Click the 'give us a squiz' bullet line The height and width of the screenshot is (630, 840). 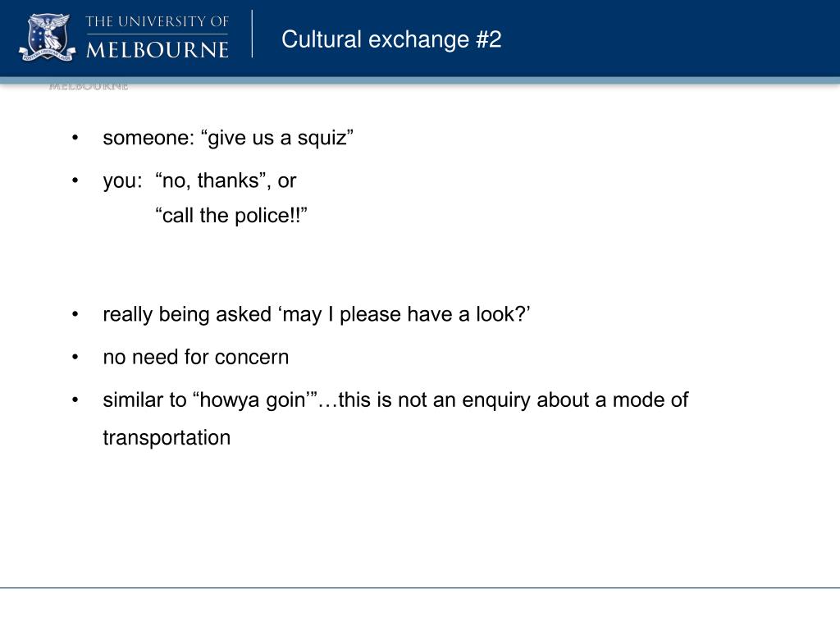[x=228, y=138]
